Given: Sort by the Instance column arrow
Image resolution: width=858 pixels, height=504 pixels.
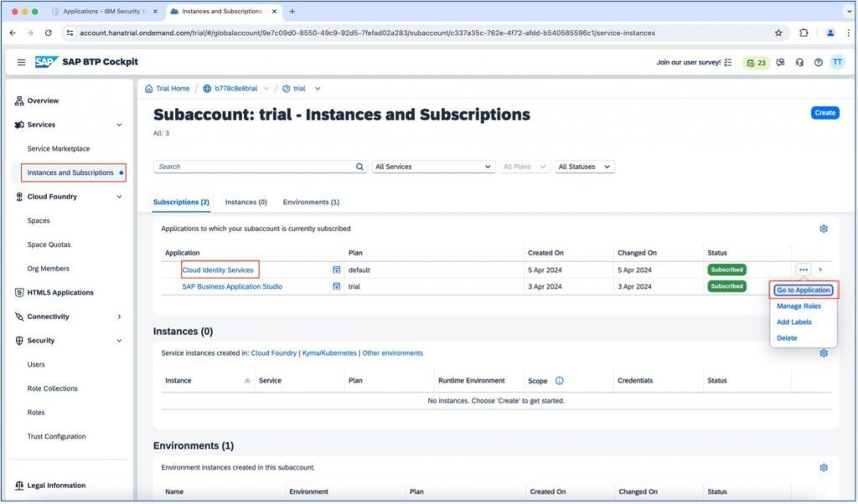Looking at the screenshot, I should pyautogui.click(x=247, y=380).
